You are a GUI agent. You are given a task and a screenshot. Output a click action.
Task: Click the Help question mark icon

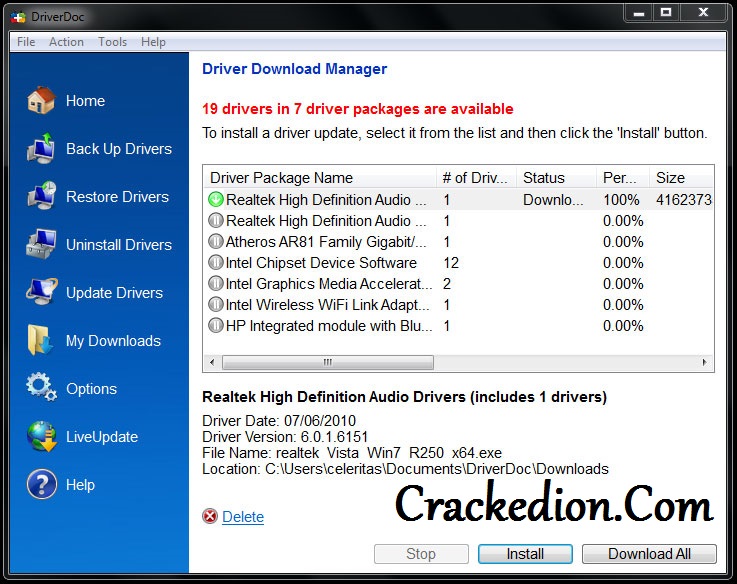(x=41, y=484)
